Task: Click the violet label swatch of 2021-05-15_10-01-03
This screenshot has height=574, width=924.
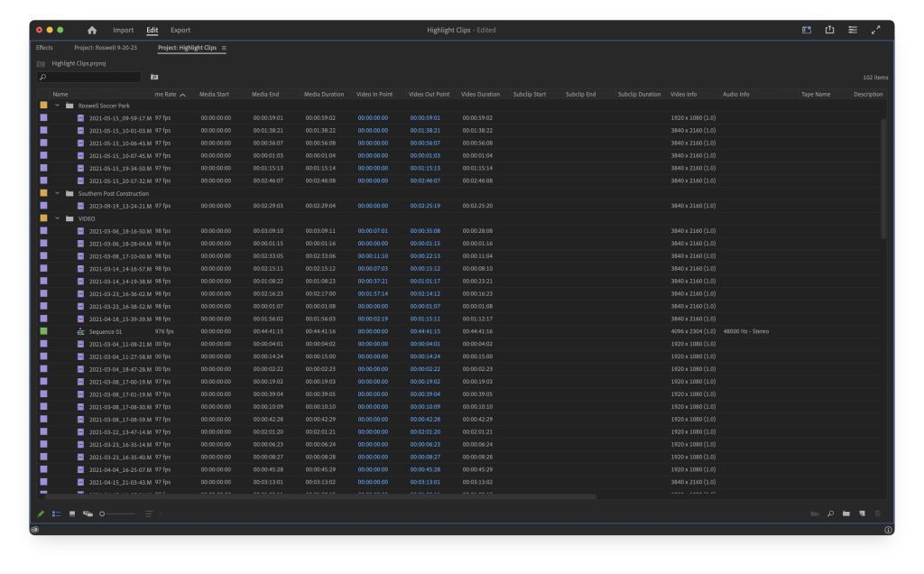Action: [x=43, y=130]
